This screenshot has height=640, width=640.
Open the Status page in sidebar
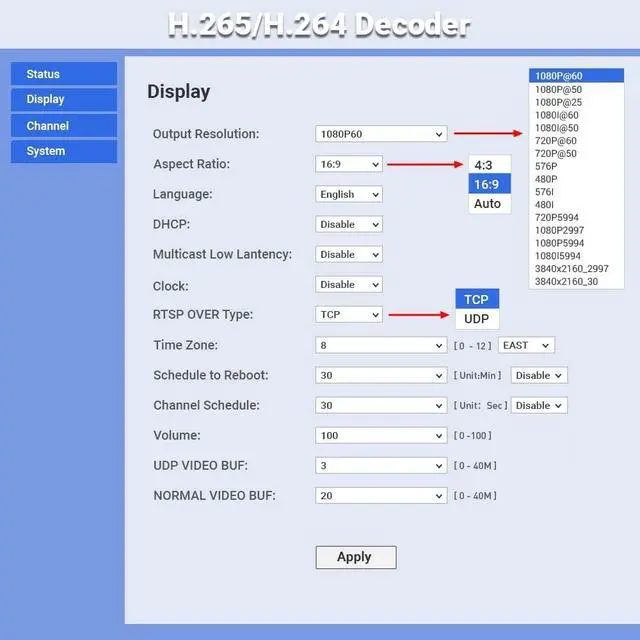(63, 74)
